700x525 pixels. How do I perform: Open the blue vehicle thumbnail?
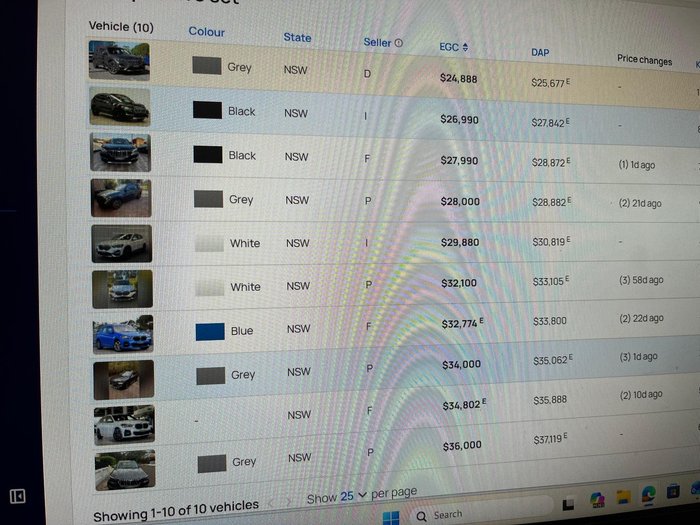pos(123,334)
